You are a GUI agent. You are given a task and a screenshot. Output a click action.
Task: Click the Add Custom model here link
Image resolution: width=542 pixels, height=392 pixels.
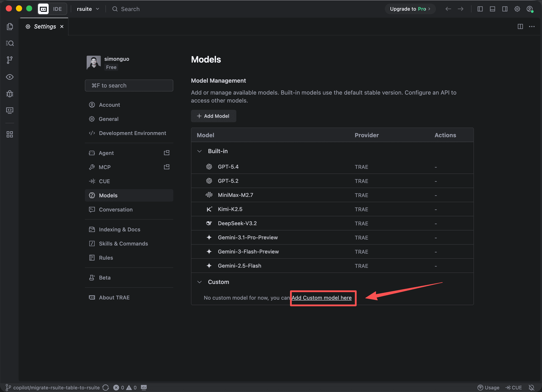click(x=322, y=298)
